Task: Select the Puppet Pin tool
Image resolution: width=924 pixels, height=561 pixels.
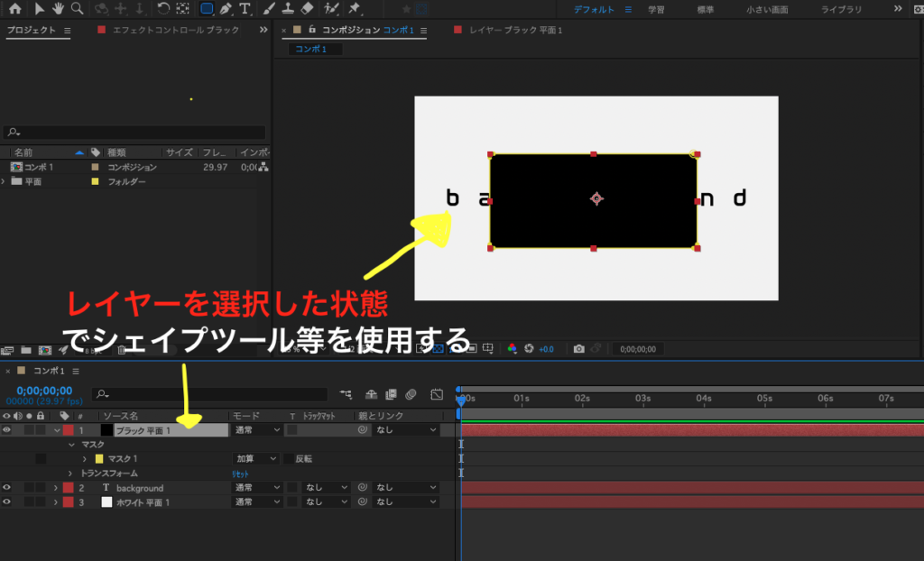Action: (354, 9)
